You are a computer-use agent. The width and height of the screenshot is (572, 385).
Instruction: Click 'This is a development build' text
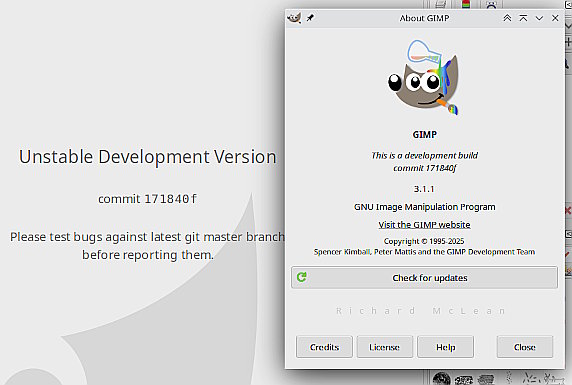(424, 155)
